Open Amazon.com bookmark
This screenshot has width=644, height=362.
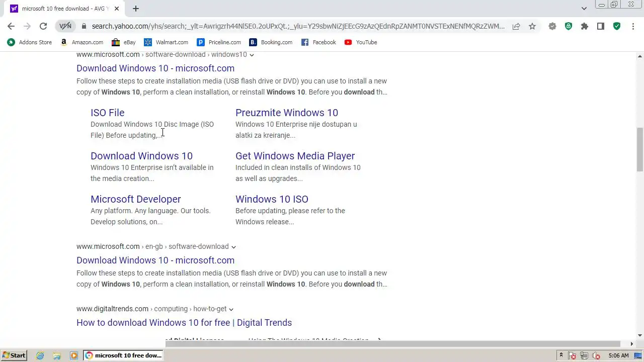tap(82, 42)
